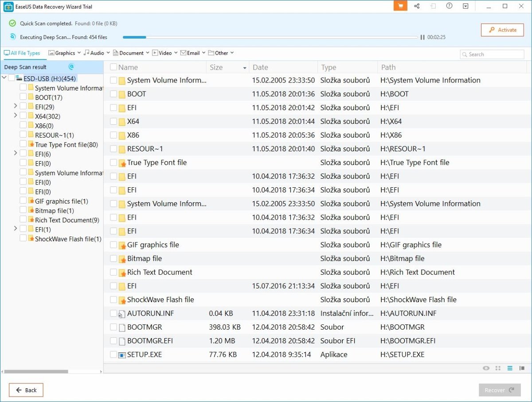Sort by the Size column header
The width and height of the screenshot is (532, 402).
point(227,67)
